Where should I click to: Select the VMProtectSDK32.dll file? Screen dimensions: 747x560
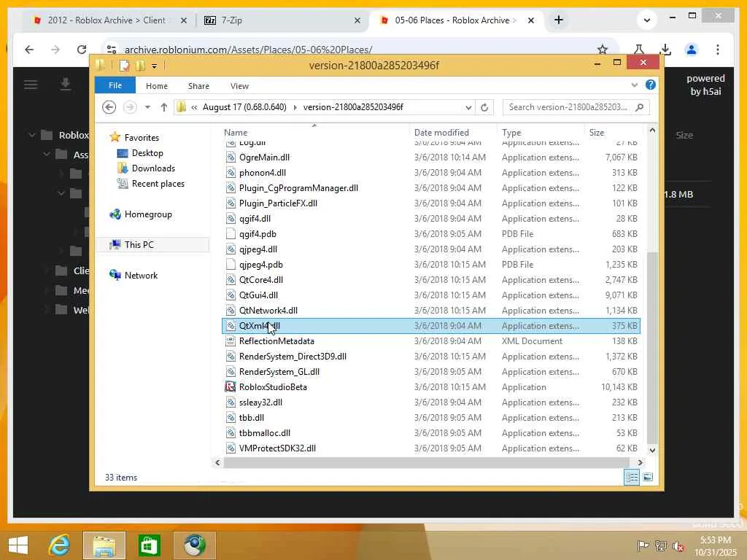430,448
